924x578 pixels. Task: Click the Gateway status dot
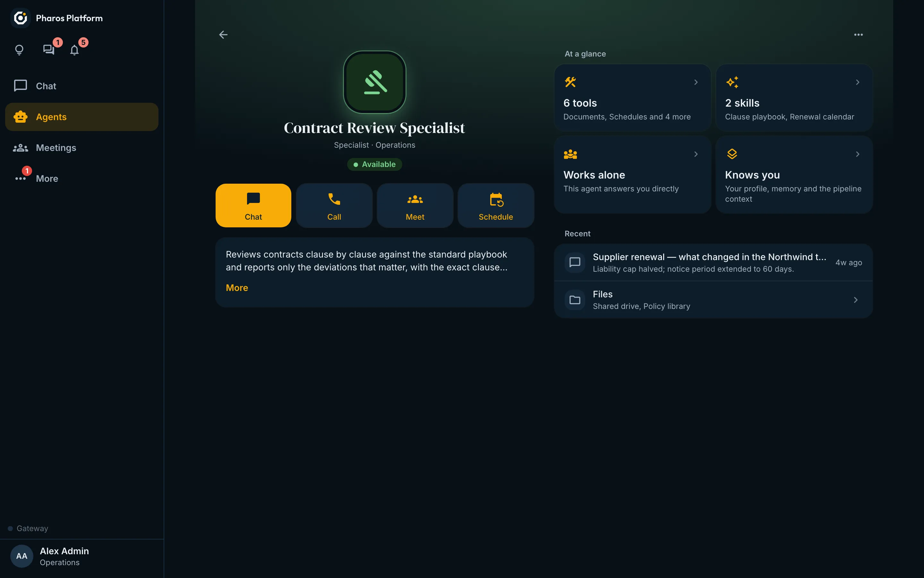click(10, 528)
